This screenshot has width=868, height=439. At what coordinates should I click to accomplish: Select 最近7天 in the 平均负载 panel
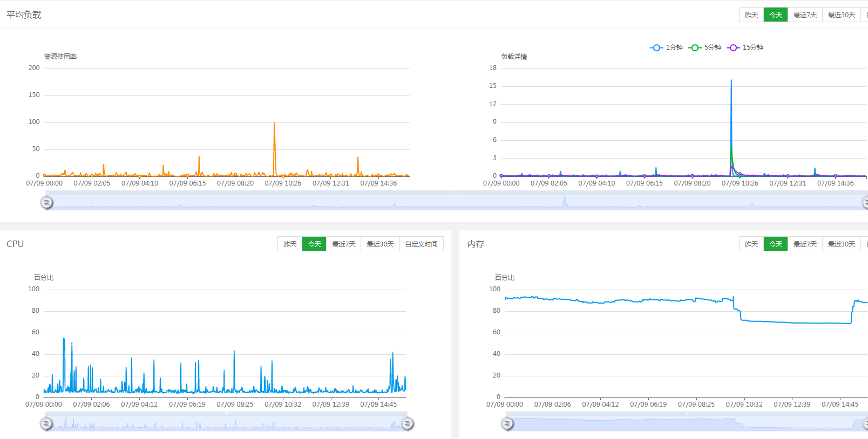tap(805, 15)
